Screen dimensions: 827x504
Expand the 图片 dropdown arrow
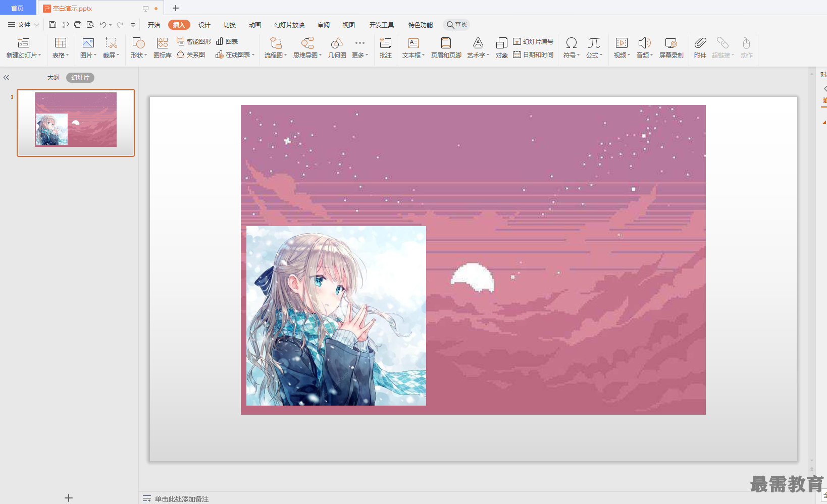click(95, 55)
